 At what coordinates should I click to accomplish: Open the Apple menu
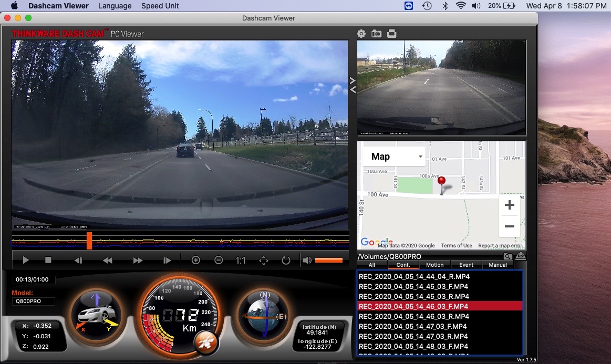tap(14, 5)
